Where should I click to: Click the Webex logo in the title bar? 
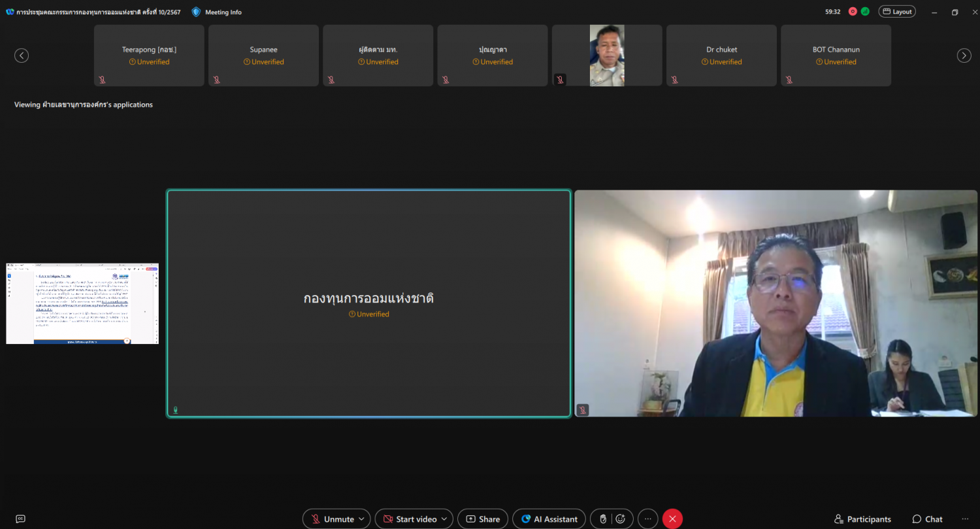[x=10, y=12]
